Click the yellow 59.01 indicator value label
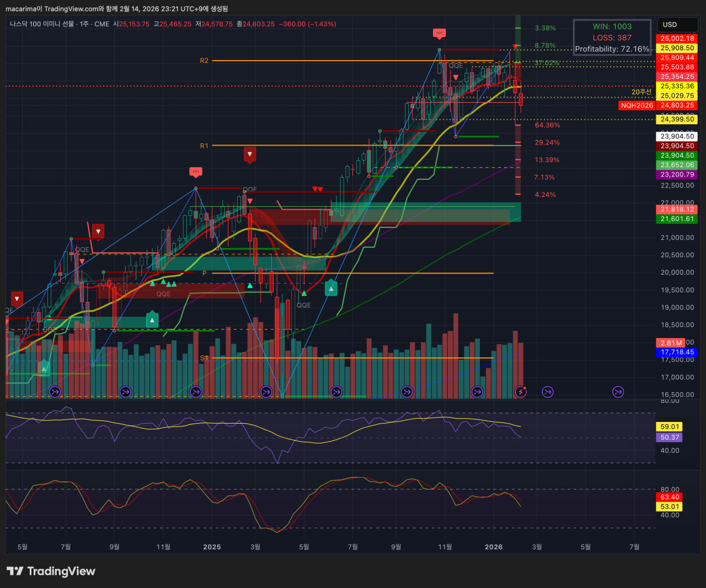The height and width of the screenshot is (588, 706). click(670, 426)
